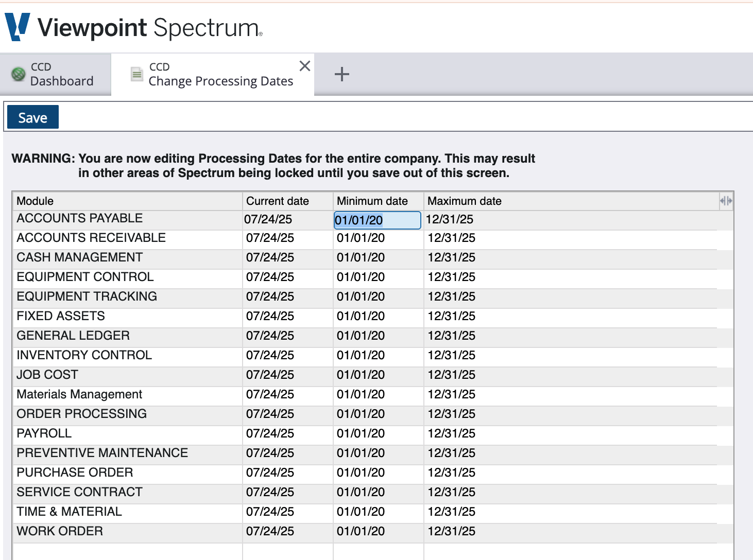
Task: Click the Change Processing Dates document icon
Action: pos(136,74)
